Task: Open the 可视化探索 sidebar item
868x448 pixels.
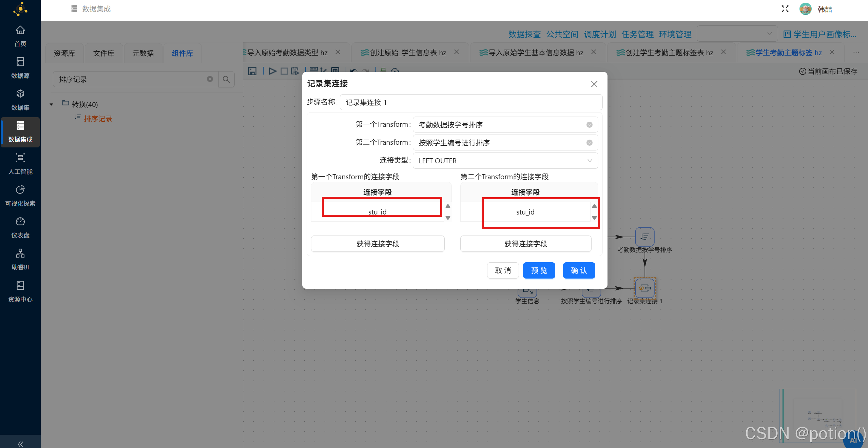Action: click(20, 196)
